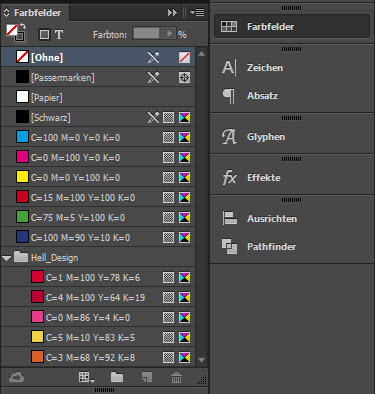Click non-editable pencil icon on [Passermarken] row
This screenshot has width=375, height=394.
153,77
